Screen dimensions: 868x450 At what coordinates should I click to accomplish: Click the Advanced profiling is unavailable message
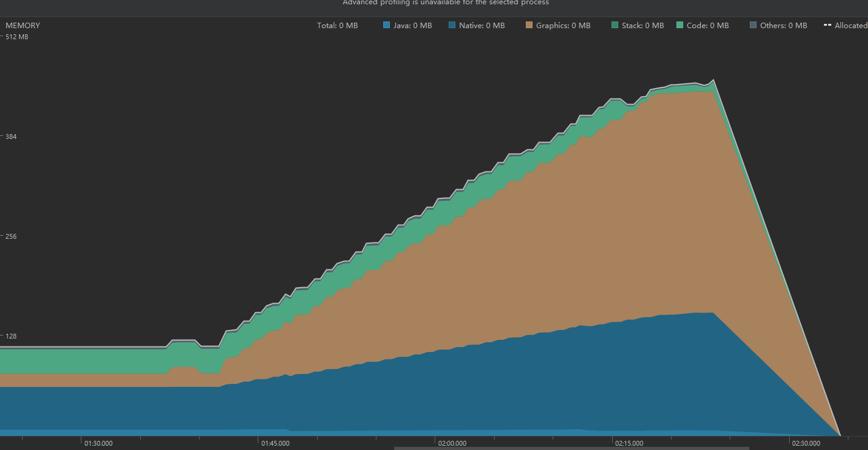tap(446, 3)
